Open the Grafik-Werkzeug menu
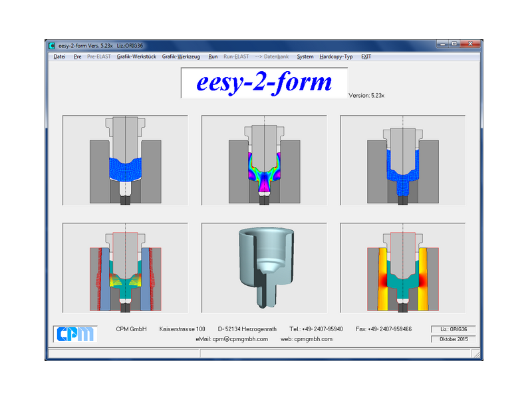532x399 pixels. pyautogui.click(x=181, y=57)
